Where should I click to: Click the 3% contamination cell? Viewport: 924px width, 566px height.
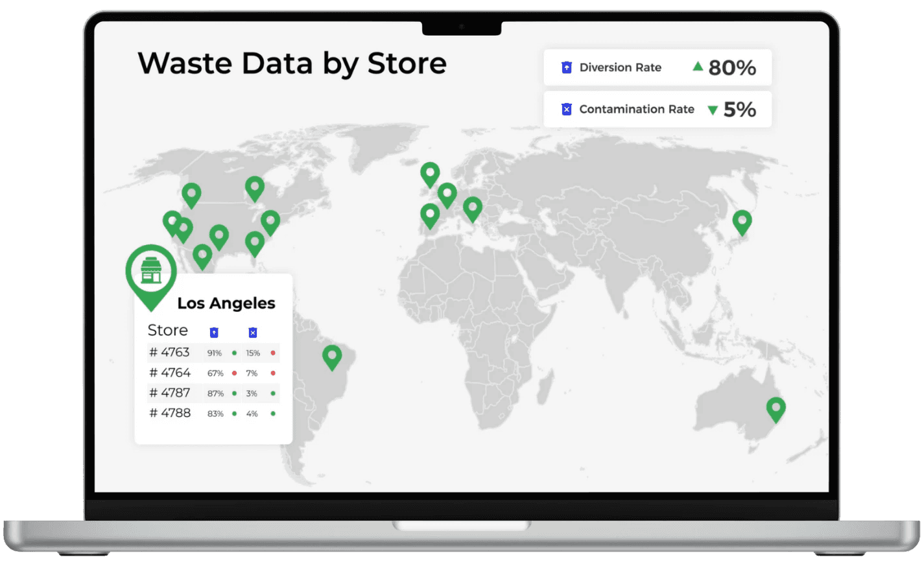click(x=252, y=394)
